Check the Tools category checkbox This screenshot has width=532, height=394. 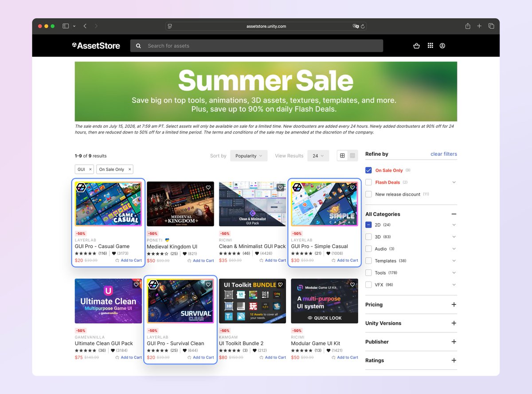[368, 273]
